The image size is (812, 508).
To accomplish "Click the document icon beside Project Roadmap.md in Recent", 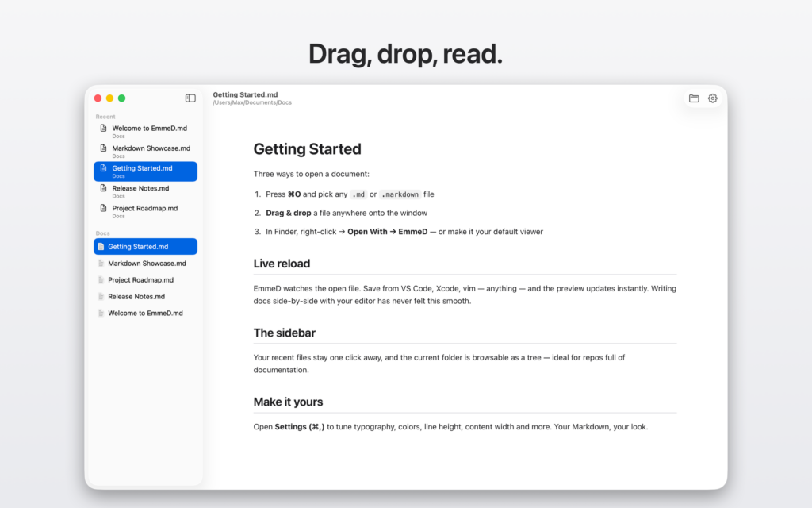I will point(103,209).
